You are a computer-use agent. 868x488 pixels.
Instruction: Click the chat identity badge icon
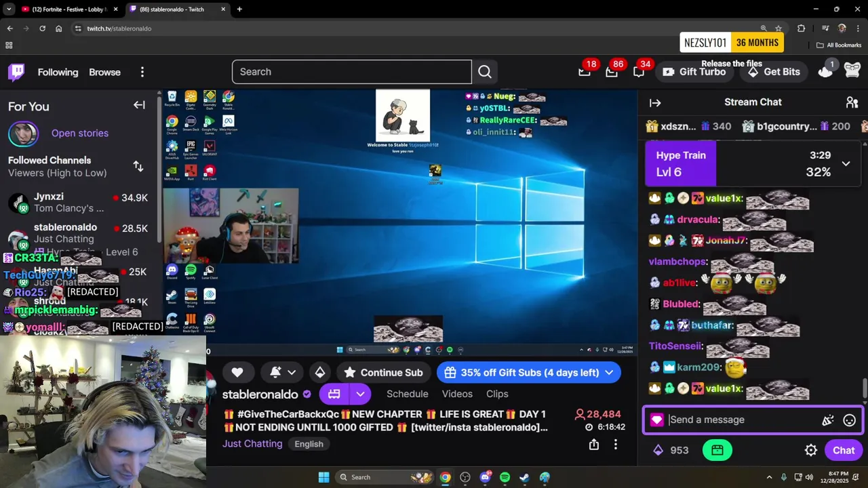pos(656,420)
